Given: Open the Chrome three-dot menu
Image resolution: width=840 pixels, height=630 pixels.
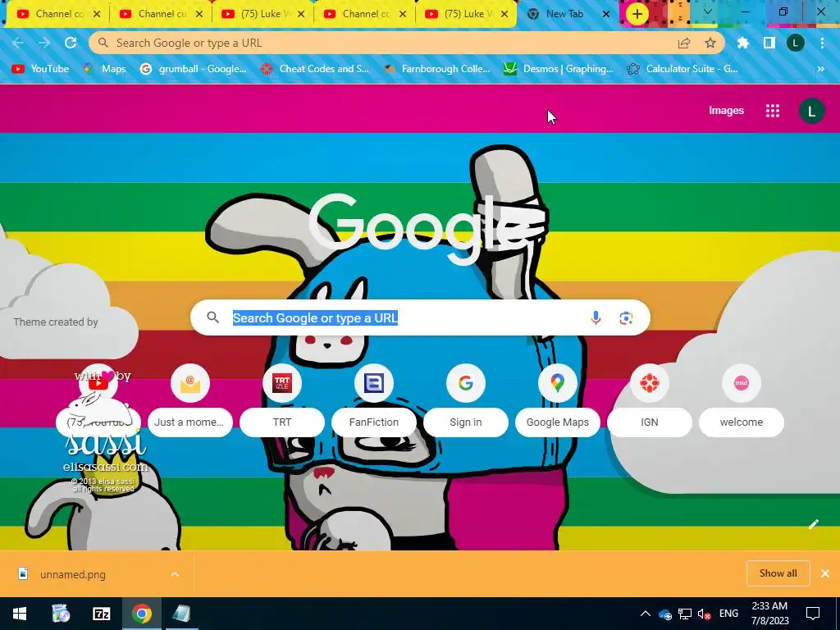Looking at the screenshot, I should pyautogui.click(x=822, y=43).
